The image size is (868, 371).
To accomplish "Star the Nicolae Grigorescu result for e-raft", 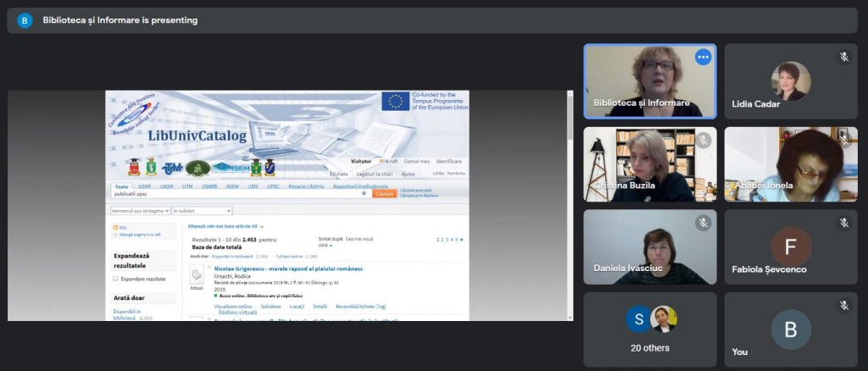I will 209,268.
